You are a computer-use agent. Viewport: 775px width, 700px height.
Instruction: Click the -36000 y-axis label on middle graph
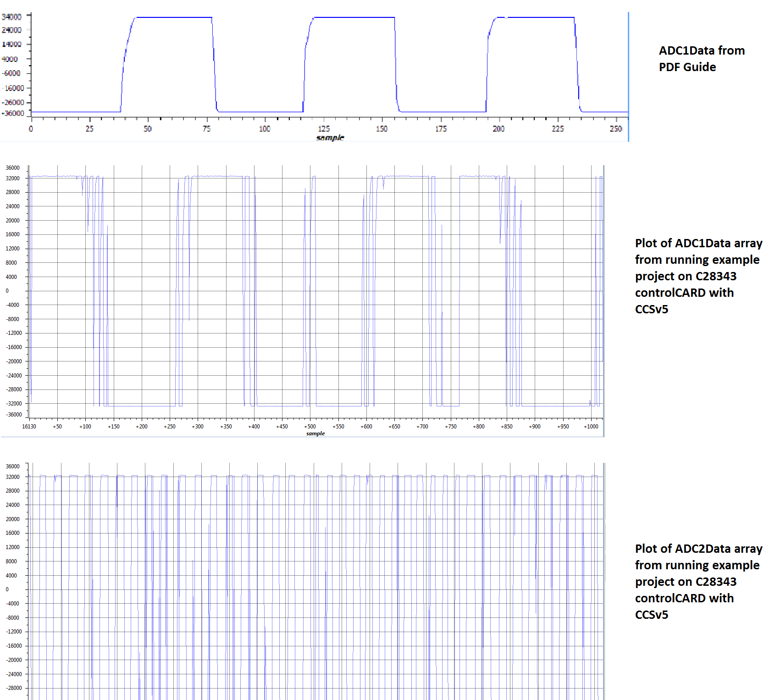point(14,415)
